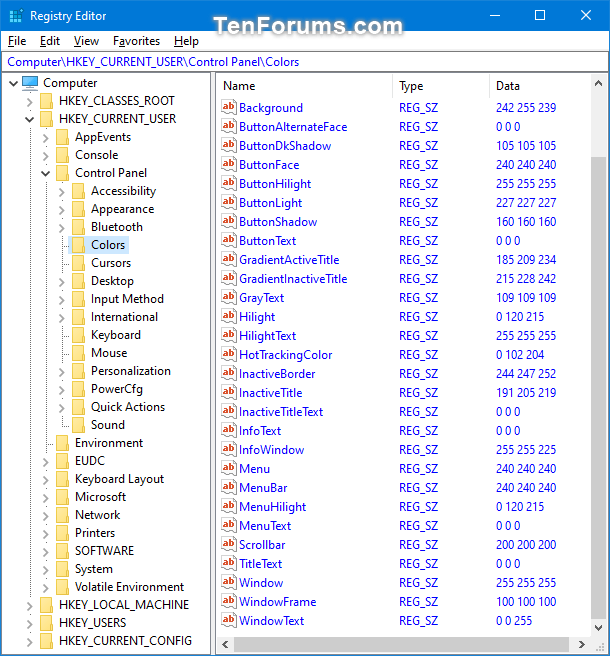610x656 pixels.
Task: Click the vertical scrollbar down arrow
Action: coord(598,628)
